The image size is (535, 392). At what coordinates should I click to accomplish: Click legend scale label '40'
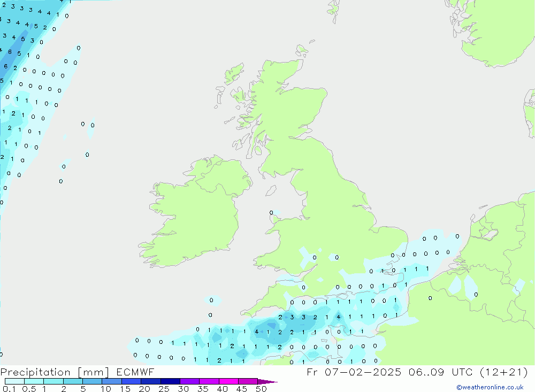[x=222, y=389]
